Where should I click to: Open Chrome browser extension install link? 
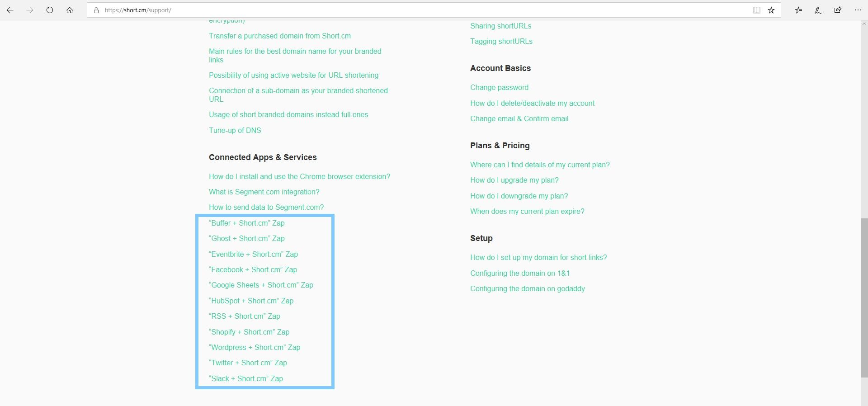pyautogui.click(x=299, y=176)
